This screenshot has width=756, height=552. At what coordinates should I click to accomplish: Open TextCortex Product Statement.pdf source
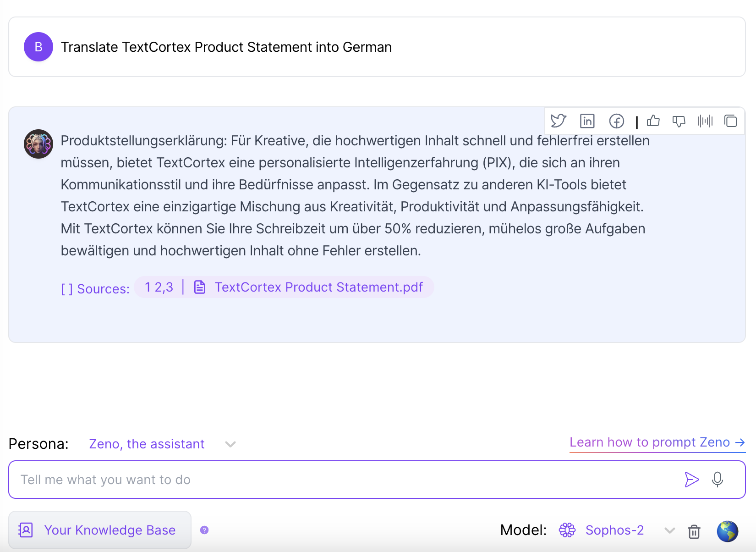click(319, 287)
